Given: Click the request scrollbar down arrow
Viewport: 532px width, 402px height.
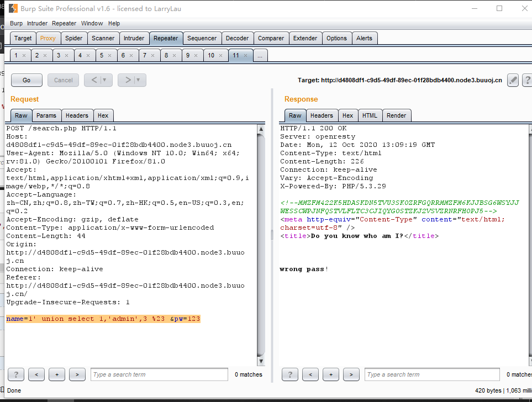Looking at the screenshot, I should 261,361.
